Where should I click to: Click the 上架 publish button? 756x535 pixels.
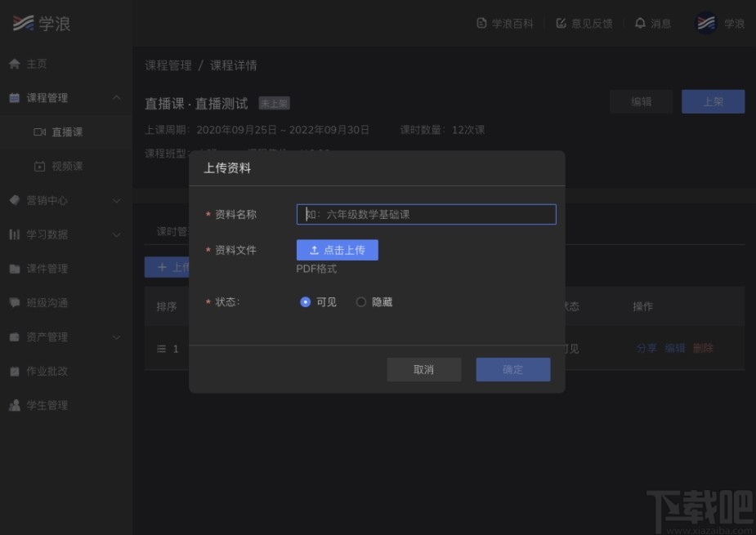(712, 100)
